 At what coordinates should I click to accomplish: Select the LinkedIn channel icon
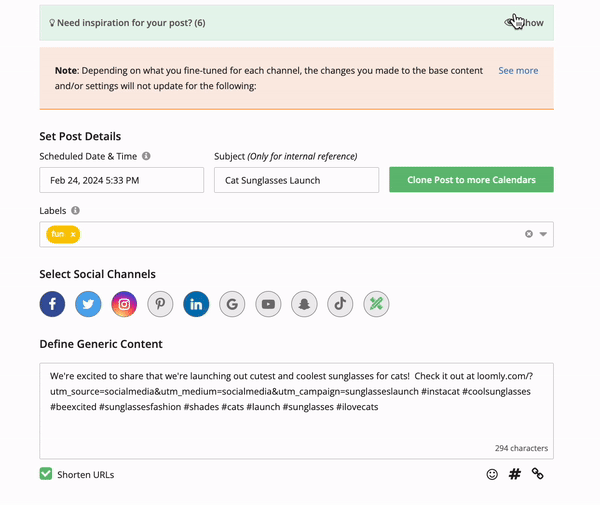tap(196, 305)
